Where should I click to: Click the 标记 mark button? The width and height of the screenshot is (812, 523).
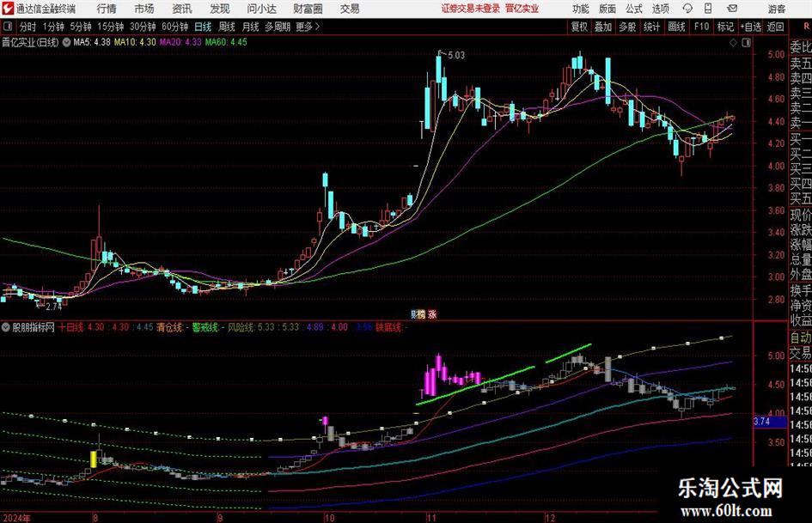(725, 27)
